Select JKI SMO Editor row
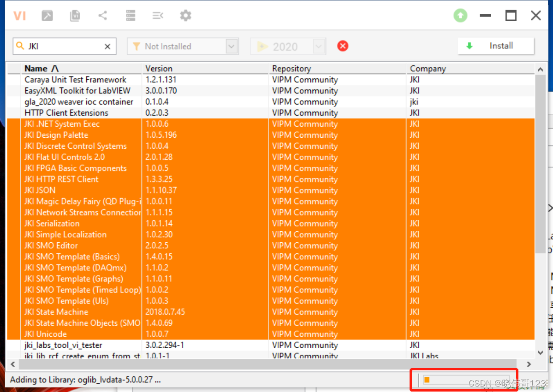The image size is (553, 392). pos(271,246)
